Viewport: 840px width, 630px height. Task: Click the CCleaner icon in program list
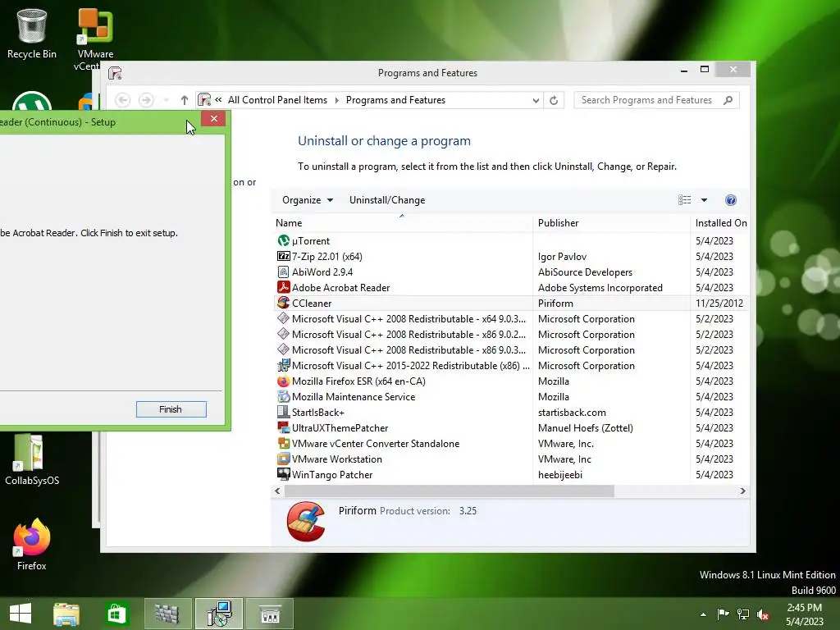coord(283,304)
